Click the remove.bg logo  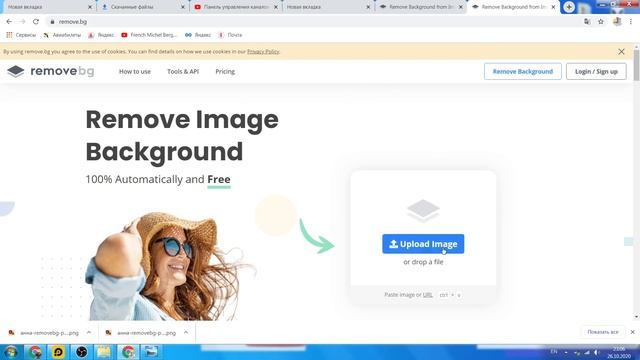point(51,71)
